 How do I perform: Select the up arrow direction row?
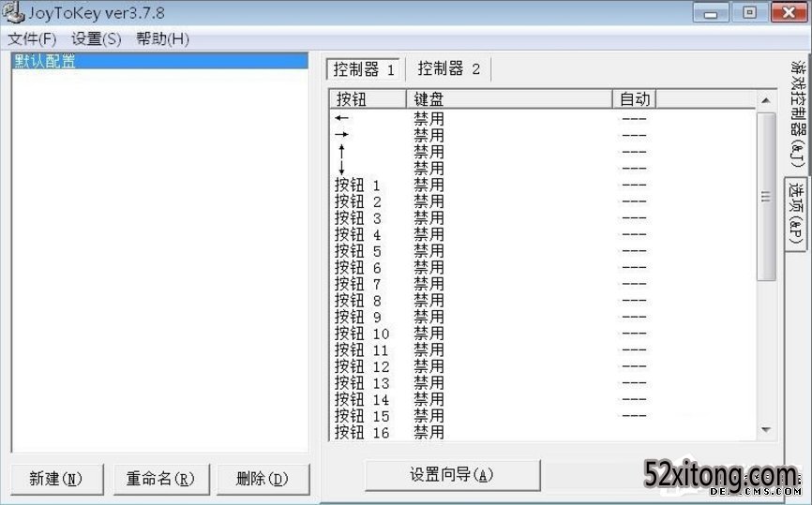[x=543, y=152]
